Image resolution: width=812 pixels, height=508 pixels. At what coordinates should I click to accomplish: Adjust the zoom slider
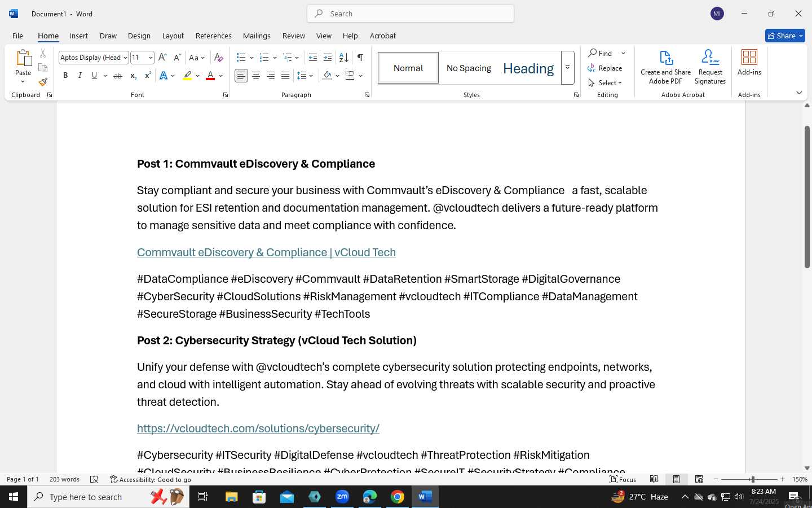(752, 479)
